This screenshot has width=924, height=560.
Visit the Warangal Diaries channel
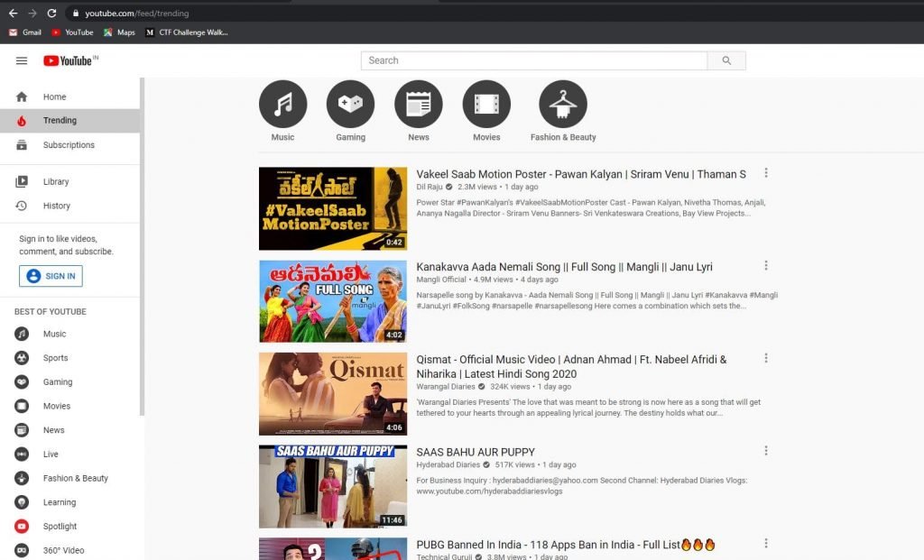pyautogui.click(x=446, y=387)
